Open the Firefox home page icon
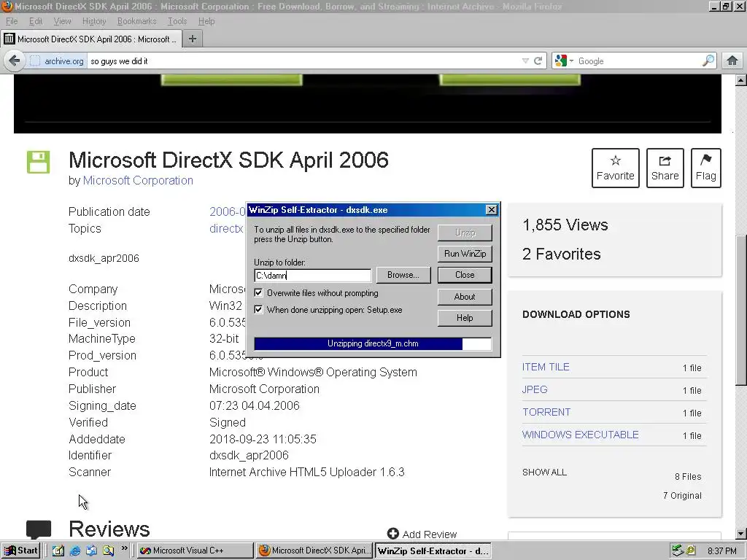The image size is (747, 560). coord(732,61)
